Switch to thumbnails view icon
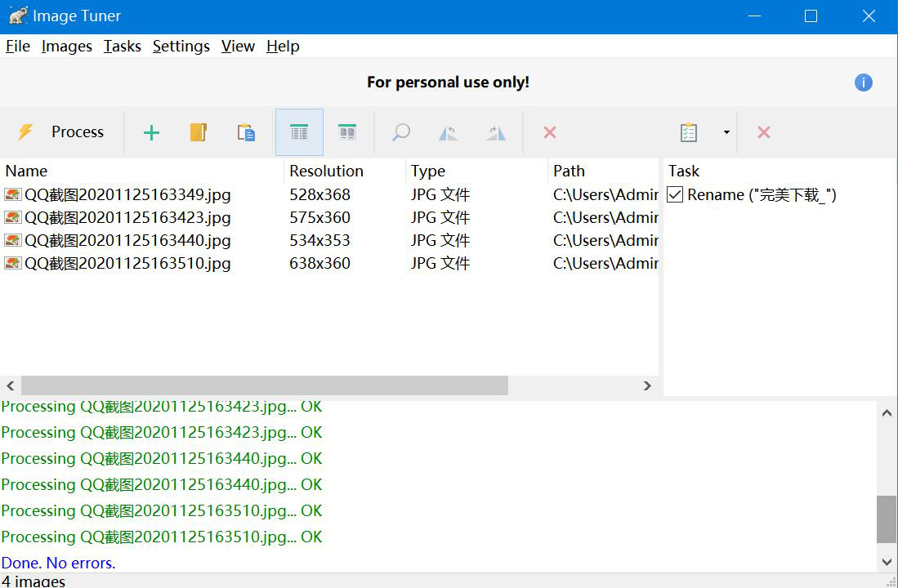The width and height of the screenshot is (898, 588). click(x=347, y=132)
